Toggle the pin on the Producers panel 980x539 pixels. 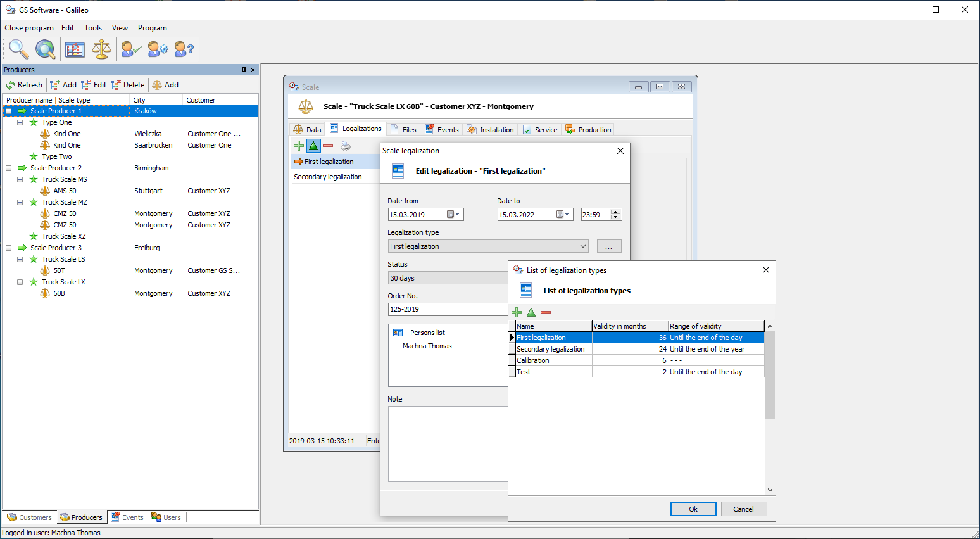(244, 70)
